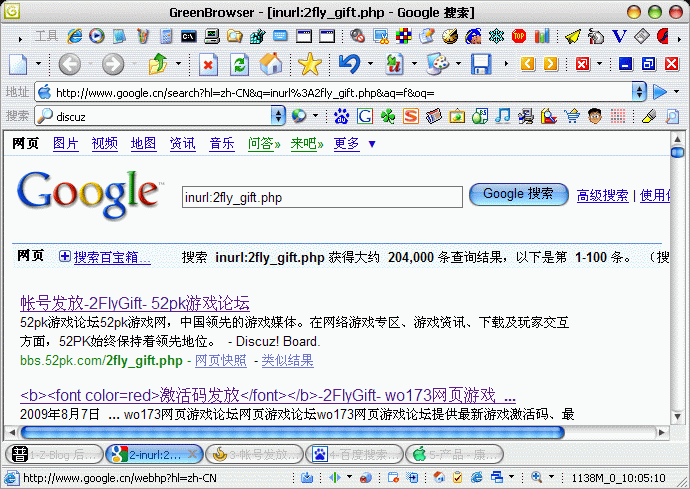Go forward with the right arrow button
The width and height of the screenshot is (690, 489).
click(113, 64)
